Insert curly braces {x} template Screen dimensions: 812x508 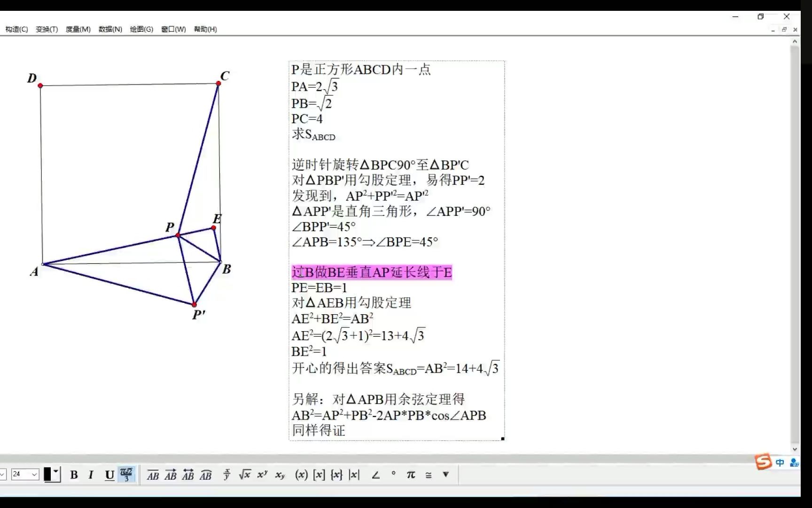[x=336, y=475]
